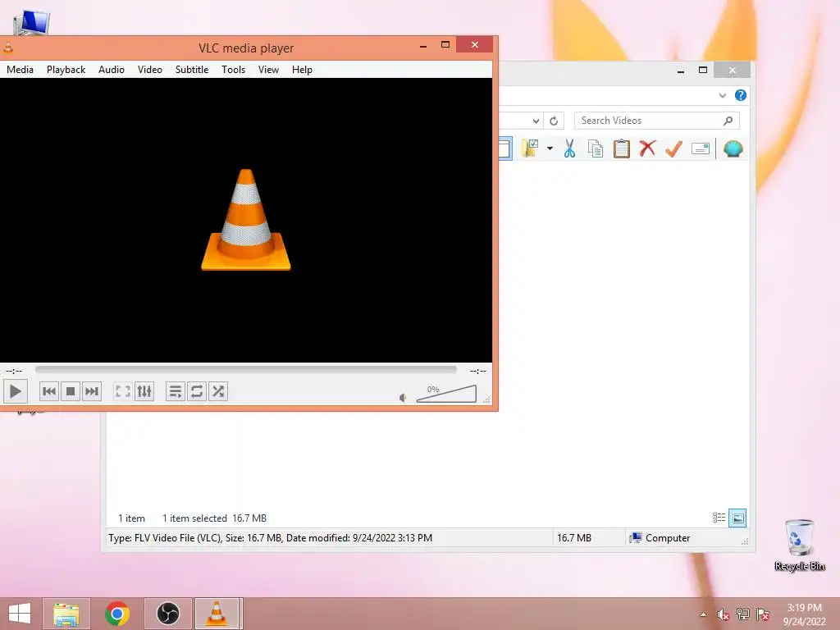Click the red X Delete icon in Explorer

point(648,148)
